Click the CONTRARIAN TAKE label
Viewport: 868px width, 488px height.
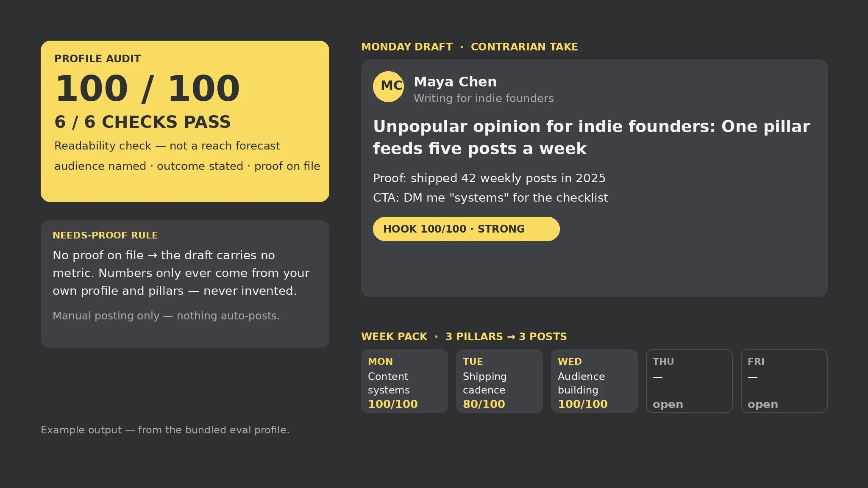tap(524, 47)
